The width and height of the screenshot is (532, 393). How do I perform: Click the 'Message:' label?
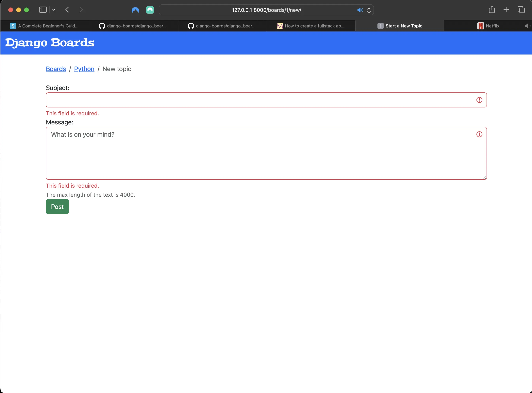coord(60,122)
